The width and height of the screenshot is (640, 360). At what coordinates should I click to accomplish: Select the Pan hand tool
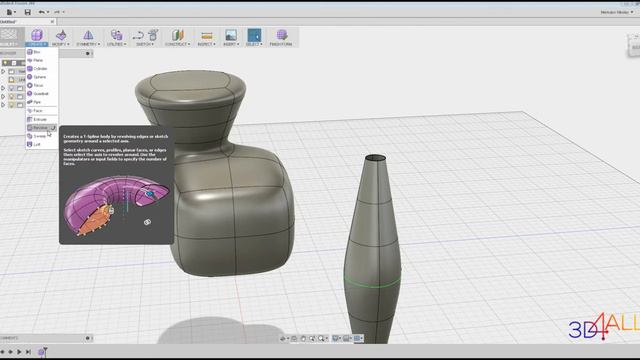pyautogui.click(x=303, y=338)
